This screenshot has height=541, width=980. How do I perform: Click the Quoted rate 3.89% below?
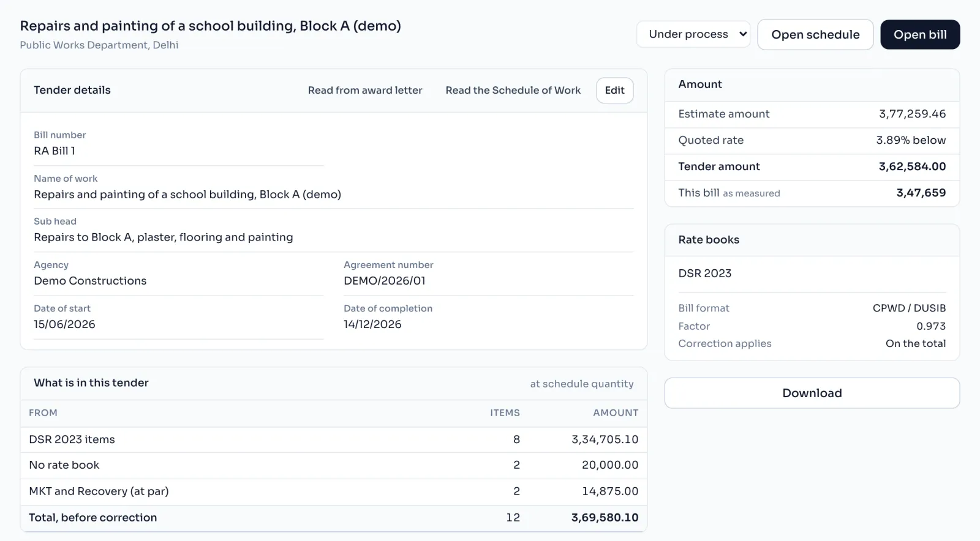911,140
